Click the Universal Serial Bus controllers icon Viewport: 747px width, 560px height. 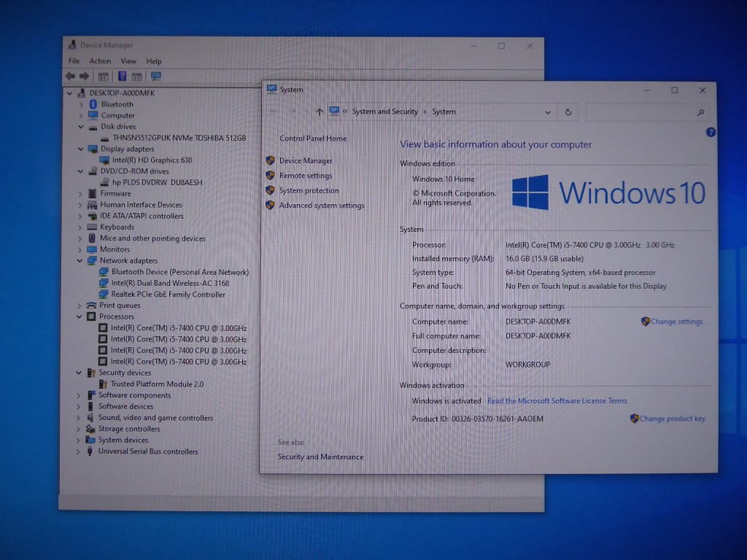click(90, 451)
